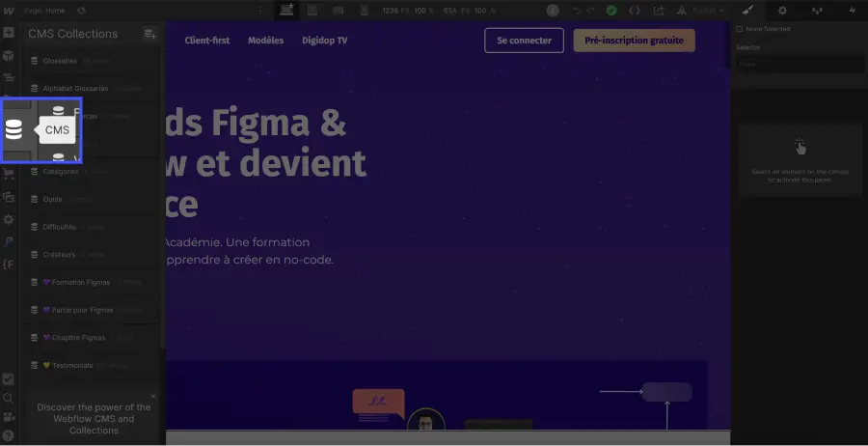Open the Catégories collection
Screen dimensions: 868x446
pyautogui.click(x=92, y=172)
